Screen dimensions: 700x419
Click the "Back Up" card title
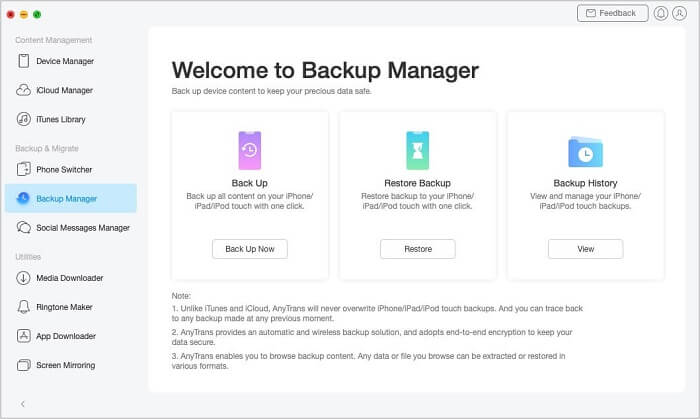click(x=250, y=183)
